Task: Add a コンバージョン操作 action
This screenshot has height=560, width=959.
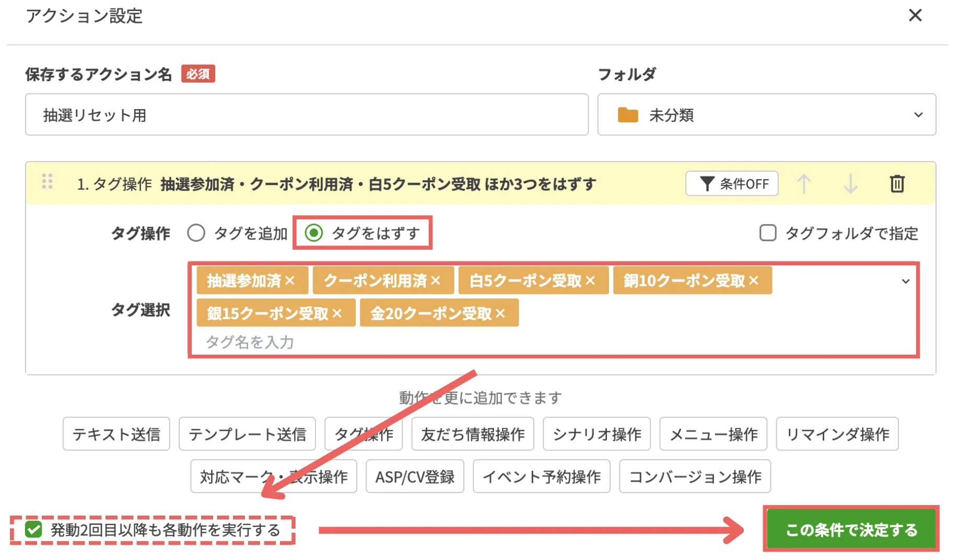Action: [695, 476]
